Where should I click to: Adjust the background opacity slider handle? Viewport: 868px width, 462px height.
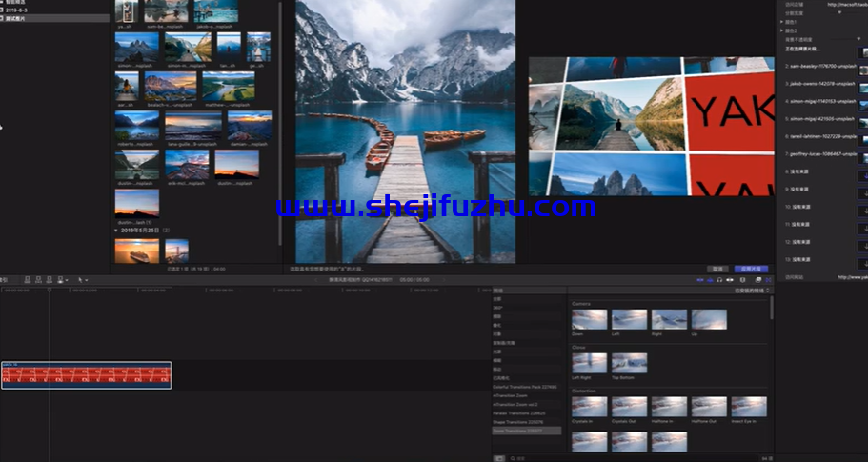tap(858, 39)
